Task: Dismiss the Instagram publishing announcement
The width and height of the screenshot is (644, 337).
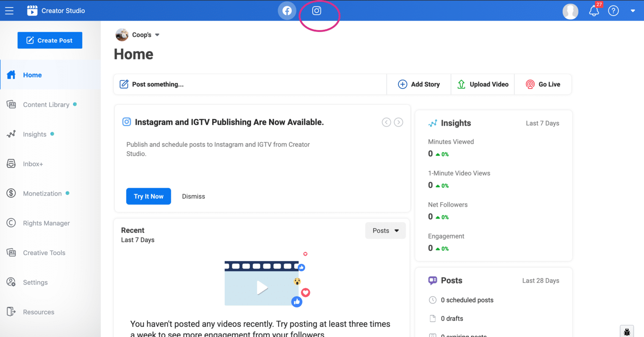Action: pos(193,196)
